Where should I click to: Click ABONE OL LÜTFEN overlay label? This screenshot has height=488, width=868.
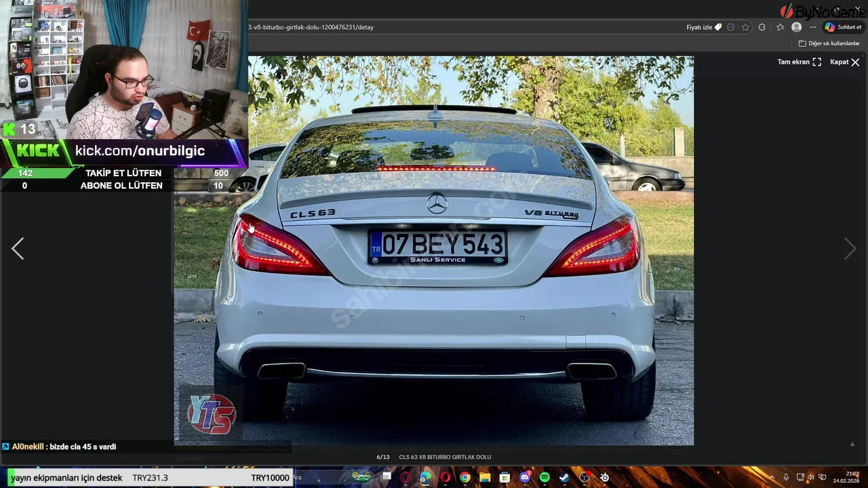click(x=121, y=186)
